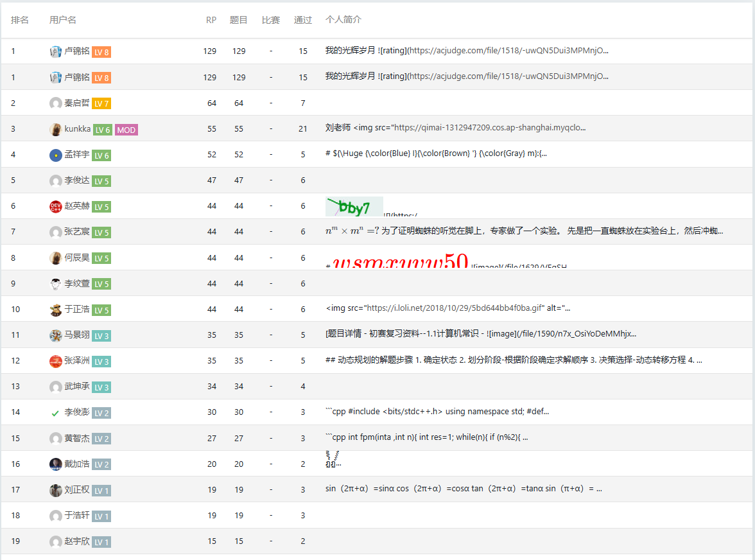This screenshot has width=755, height=560.
Task: Open 武坤承's username link
Action: [x=77, y=387]
